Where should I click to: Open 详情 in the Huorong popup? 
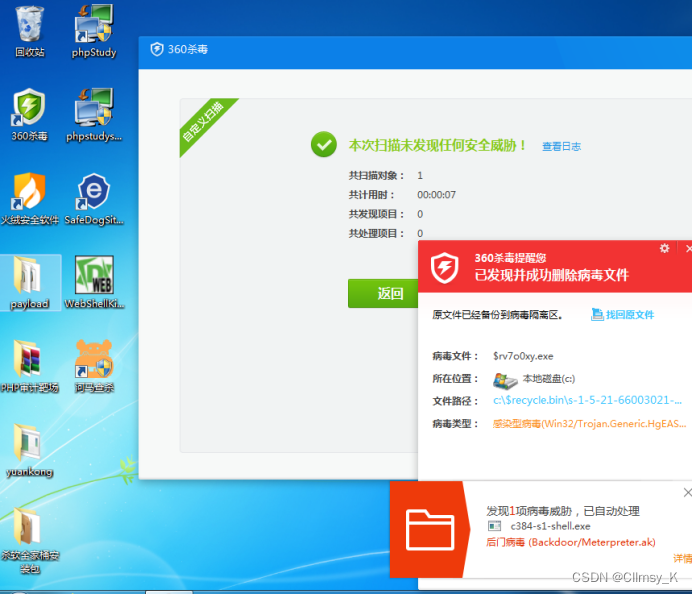(x=682, y=558)
